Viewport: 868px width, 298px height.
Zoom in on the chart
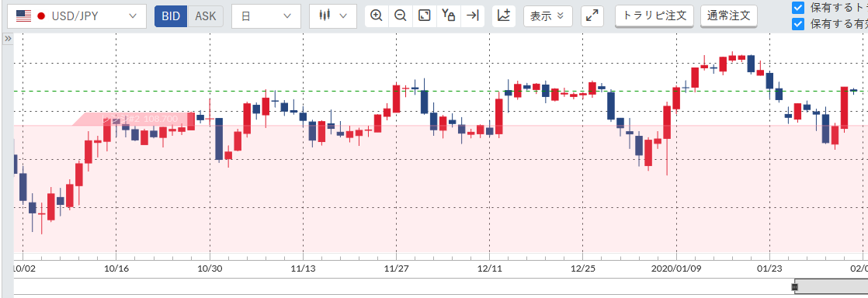(377, 16)
